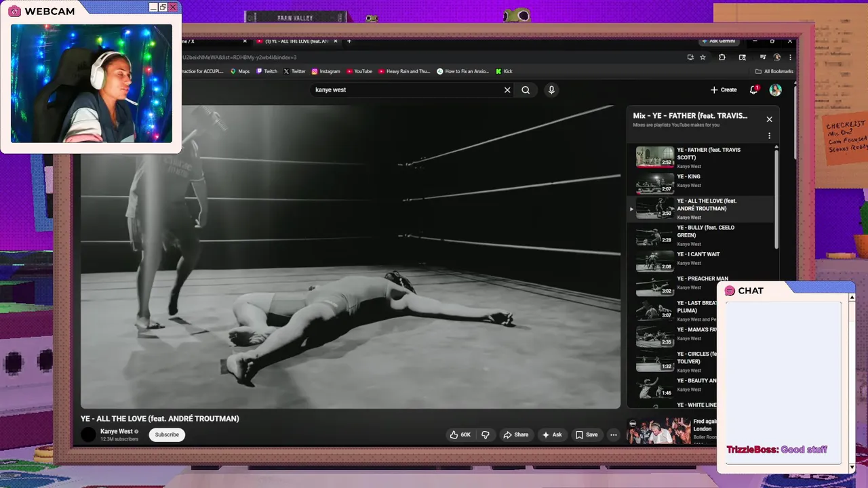Viewport: 868px width, 488px height.
Task: Start voice search with microphone icon
Action: (x=551, y=89)
